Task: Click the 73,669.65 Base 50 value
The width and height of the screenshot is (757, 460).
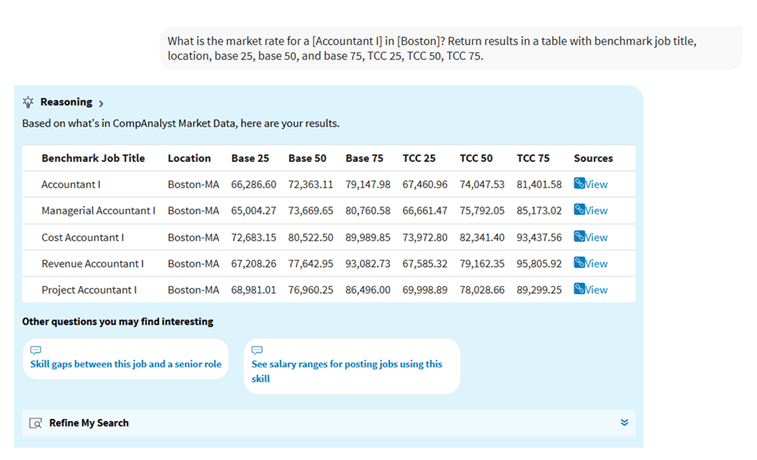Action: coord(310,210)
